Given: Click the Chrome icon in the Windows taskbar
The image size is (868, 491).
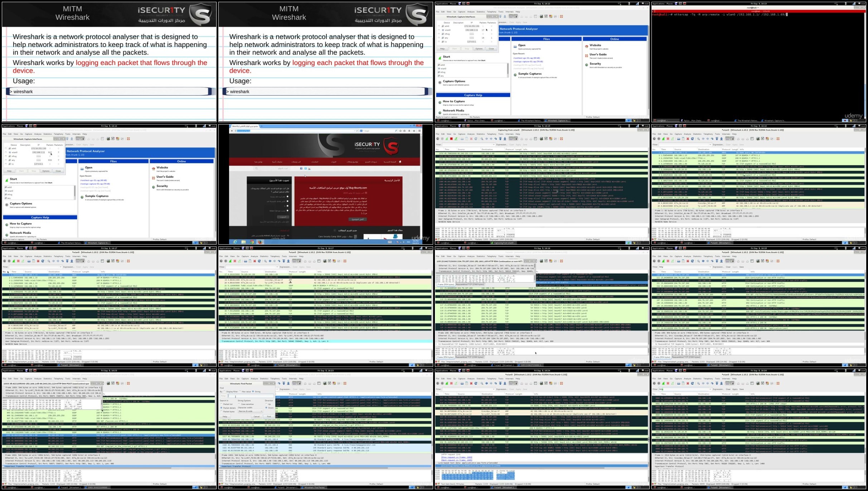Looking at the screenshot, I should coord(252,242).
